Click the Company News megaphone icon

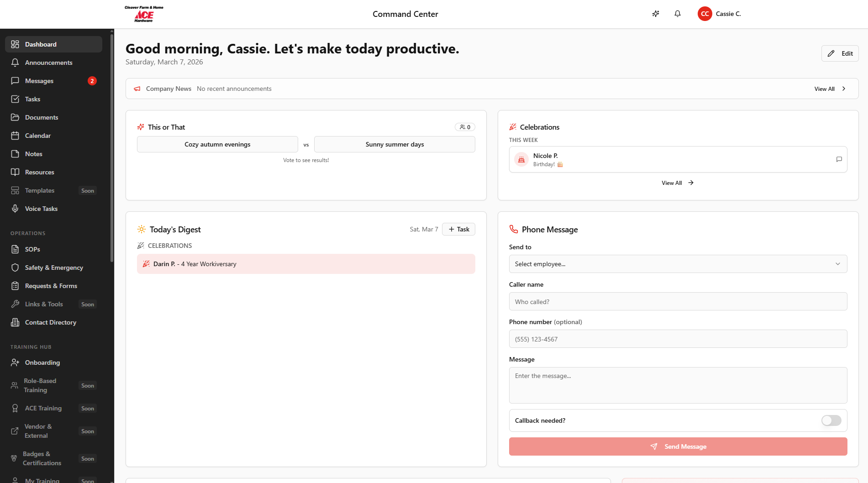pos(137,89)
